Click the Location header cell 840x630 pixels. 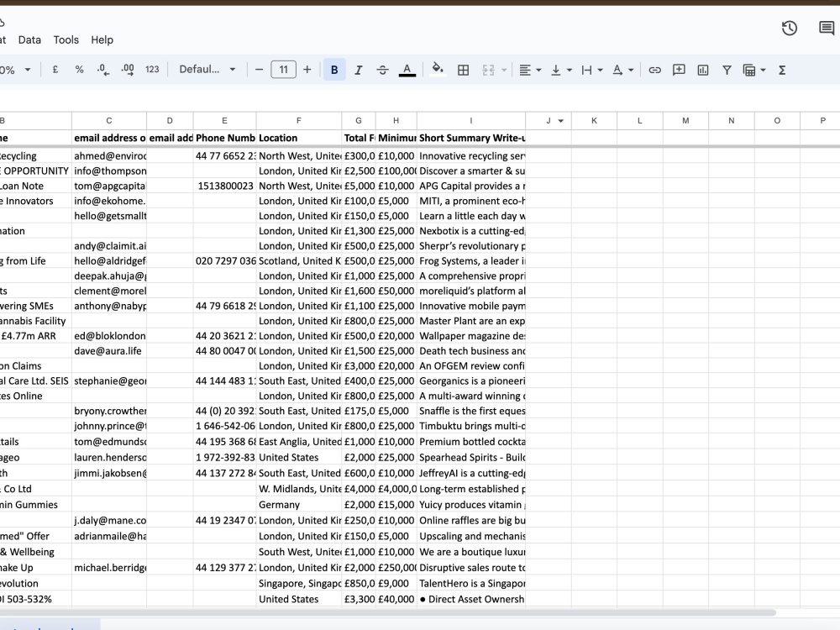point(299,138)
